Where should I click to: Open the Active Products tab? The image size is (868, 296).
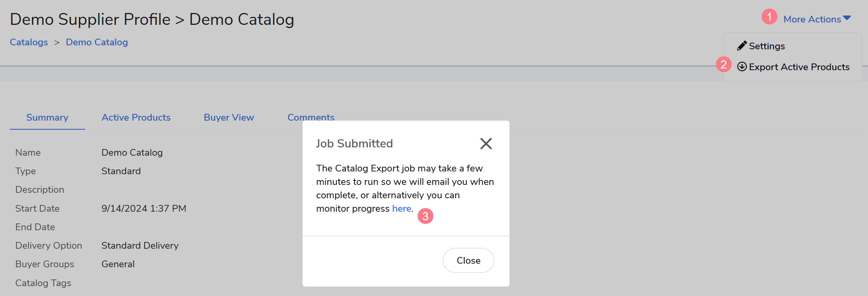coord(136,117)
